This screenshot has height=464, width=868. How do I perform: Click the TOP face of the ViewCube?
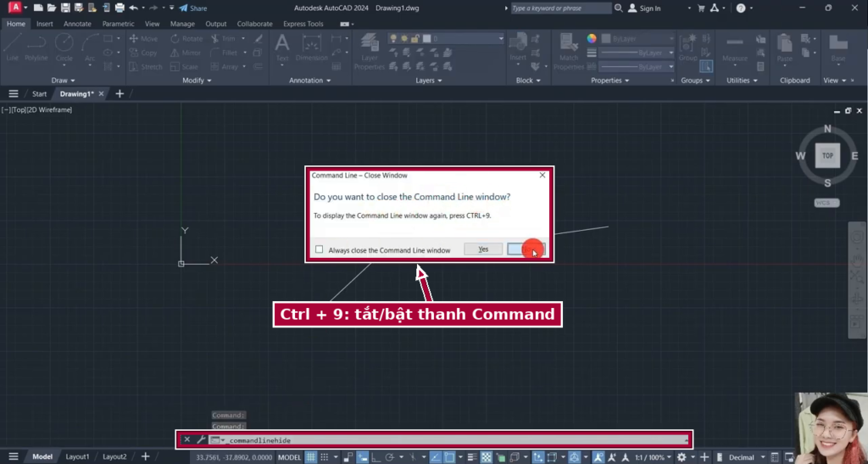tap(827, 155)
